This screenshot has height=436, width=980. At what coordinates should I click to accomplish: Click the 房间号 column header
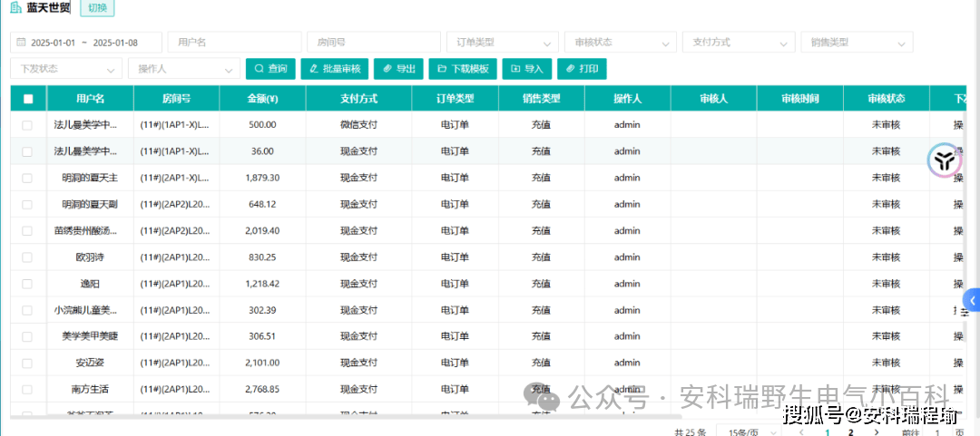tap(176, 99)
